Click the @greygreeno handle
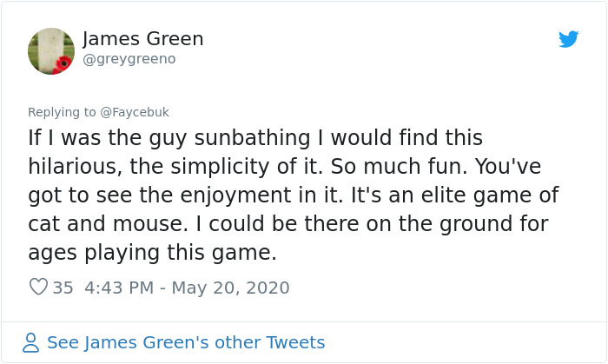 129,59
